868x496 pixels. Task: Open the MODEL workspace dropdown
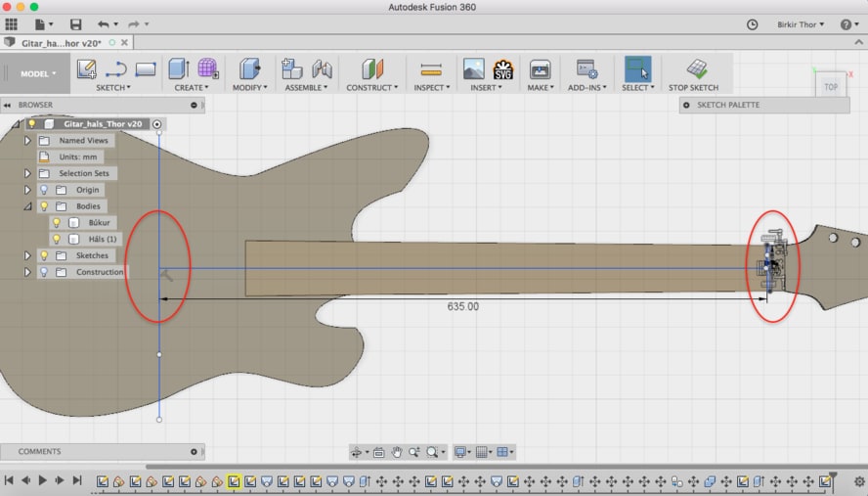tap(38, 73)
